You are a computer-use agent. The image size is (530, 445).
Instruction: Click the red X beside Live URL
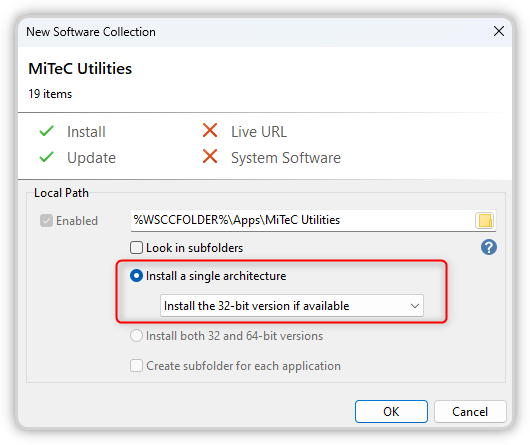(210, 130)
